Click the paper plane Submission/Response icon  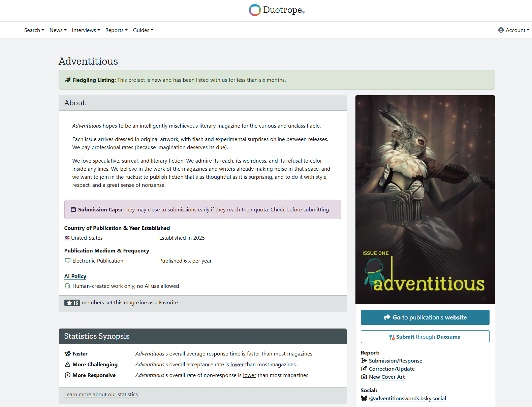[x=364, y=361]
